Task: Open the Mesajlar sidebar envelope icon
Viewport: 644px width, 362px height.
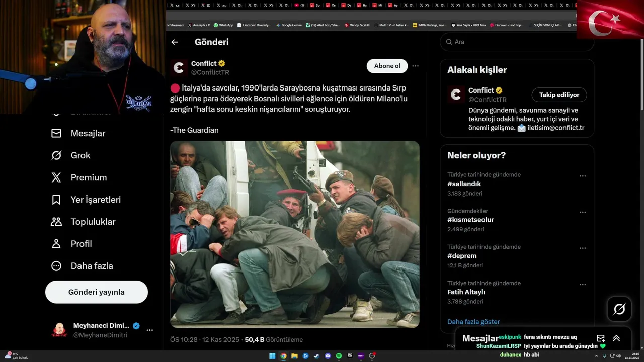Action: 56,133
